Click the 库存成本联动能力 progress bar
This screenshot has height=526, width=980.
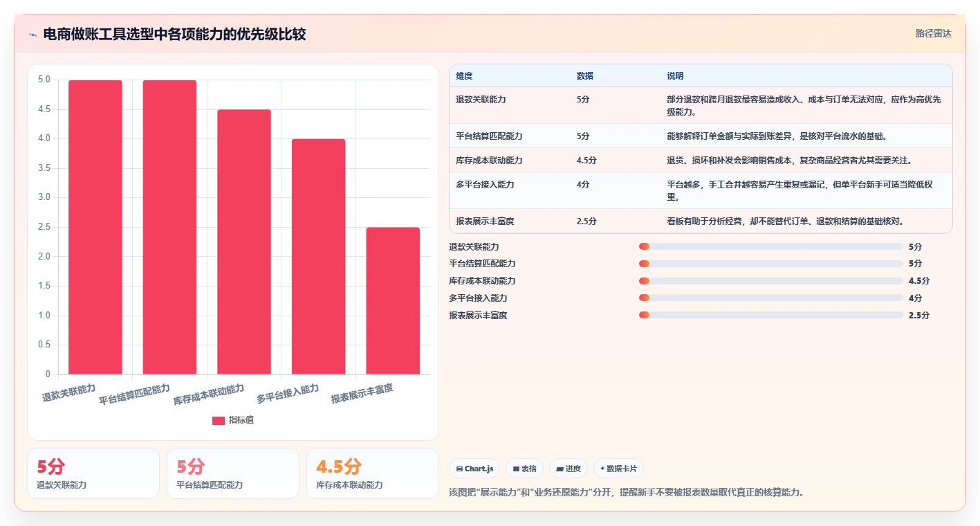point(771,281)
